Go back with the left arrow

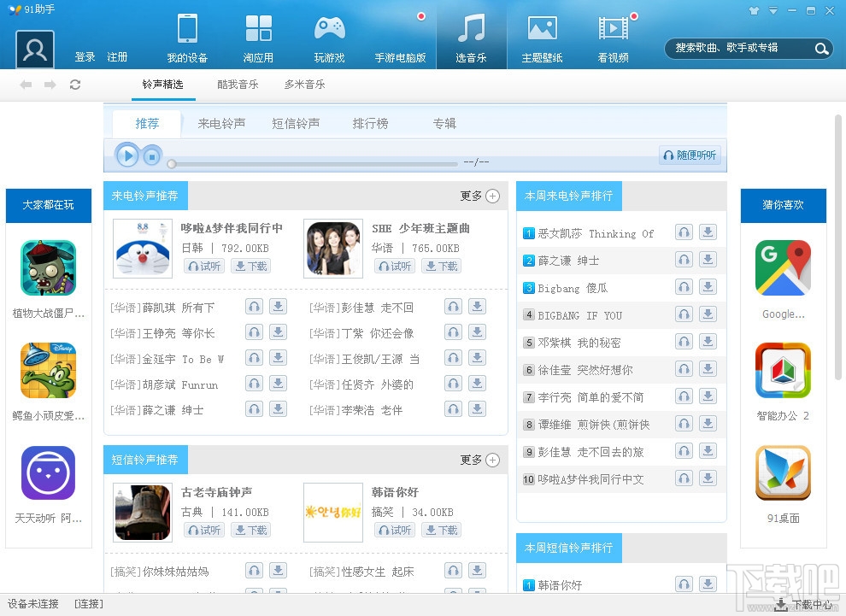pos(26,85)
